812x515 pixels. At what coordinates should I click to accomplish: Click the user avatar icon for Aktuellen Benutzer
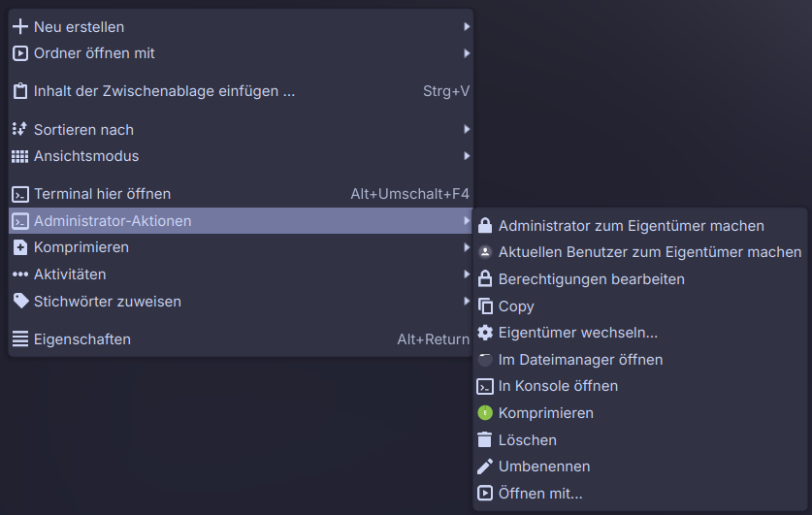tap(485, 252)
